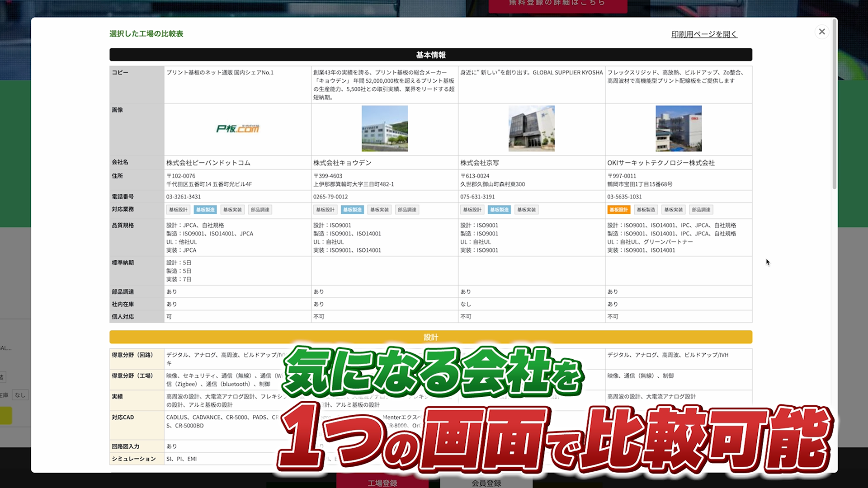Click phone number 03-3261-3431
The width and height of the screenshot is (868, 488).
click(183, 197)
